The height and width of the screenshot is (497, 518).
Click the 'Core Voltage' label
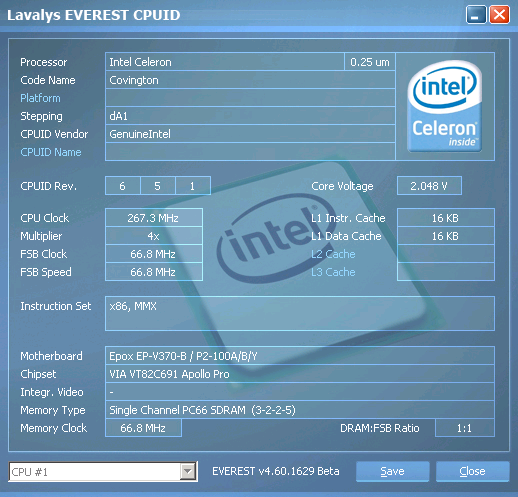click(342, 186)
